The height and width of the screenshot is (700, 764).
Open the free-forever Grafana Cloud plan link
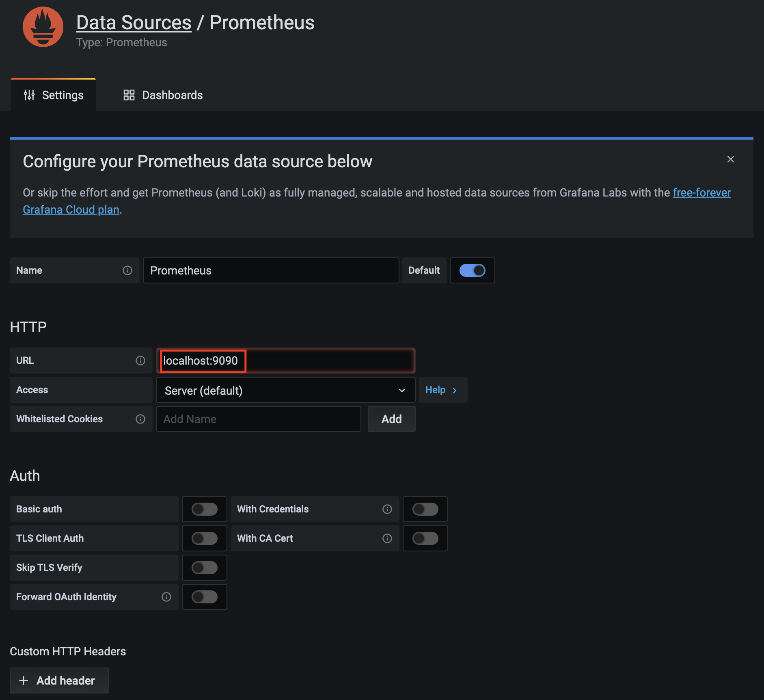(702, 192)
